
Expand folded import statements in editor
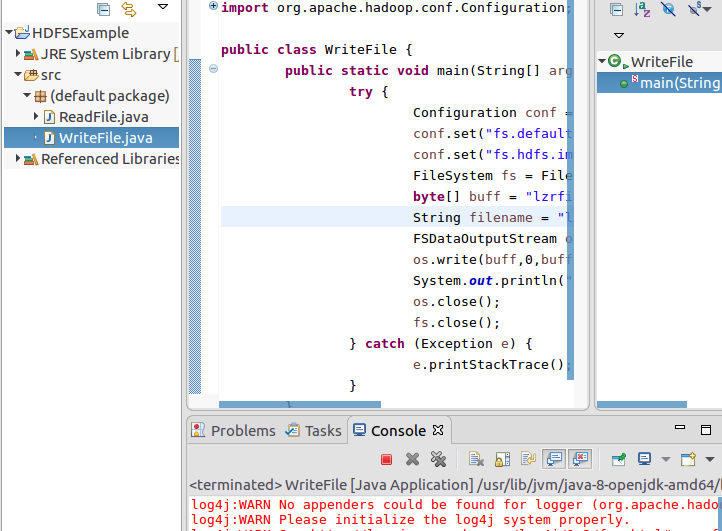(x=213, y=6)
